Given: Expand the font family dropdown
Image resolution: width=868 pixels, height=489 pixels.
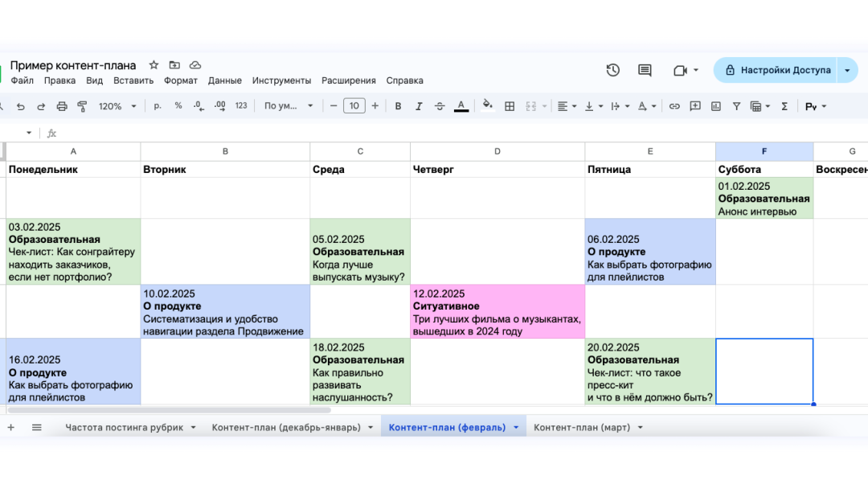Looking at the screenshot, I should pyautogui.click(x=289, y=106).
